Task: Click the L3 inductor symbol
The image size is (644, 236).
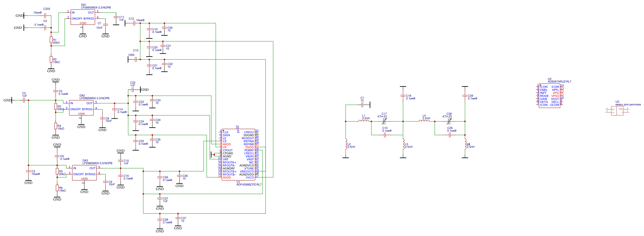Action: click(x=404, y=144)
